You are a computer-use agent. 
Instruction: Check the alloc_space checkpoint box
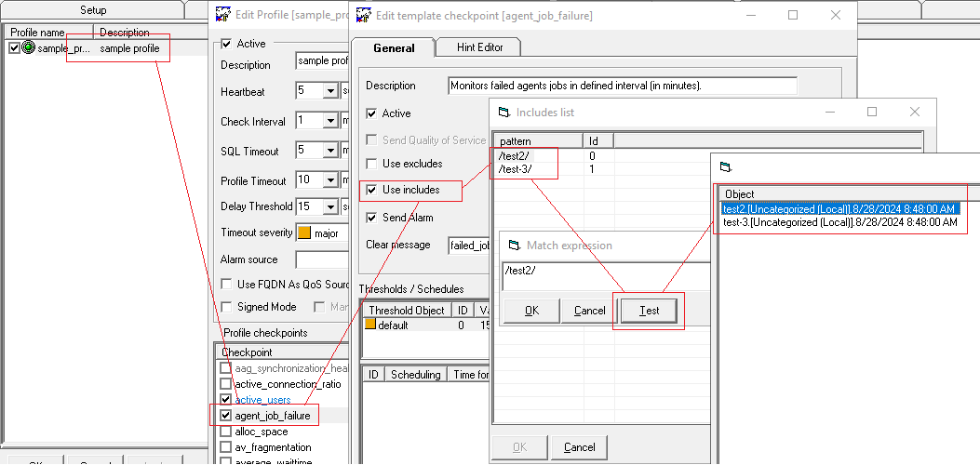(x=226, y=432)
